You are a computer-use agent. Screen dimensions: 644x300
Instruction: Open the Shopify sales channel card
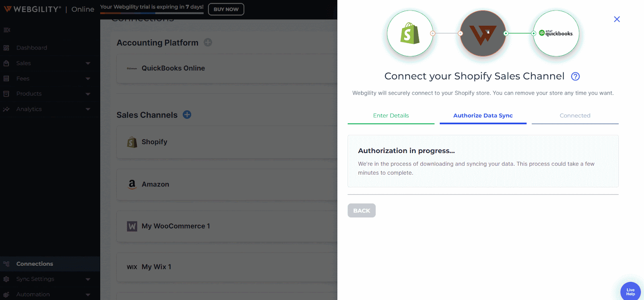coord(227,142)
